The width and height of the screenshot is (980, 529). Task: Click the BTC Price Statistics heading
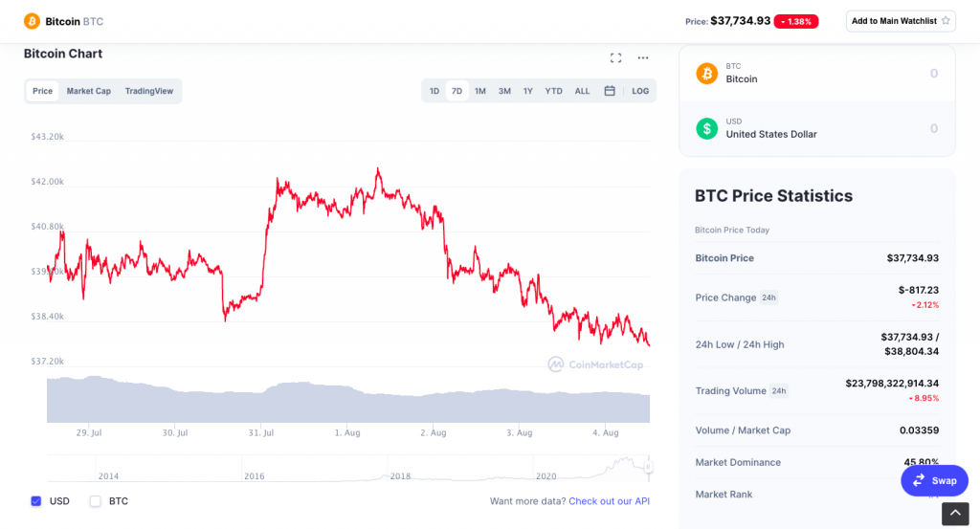pos(773,195)
